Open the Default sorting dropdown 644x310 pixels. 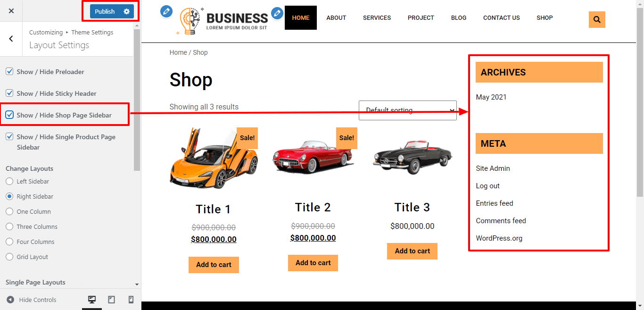click(x=408, y=110)
